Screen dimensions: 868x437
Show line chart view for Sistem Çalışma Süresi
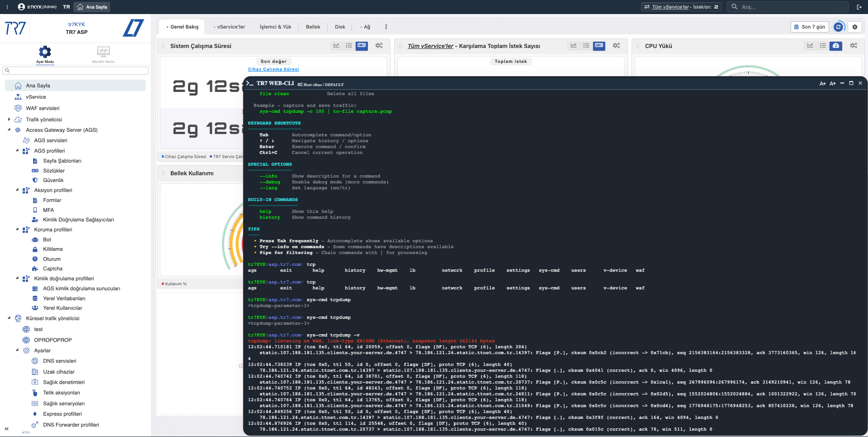tap(336, 46)
